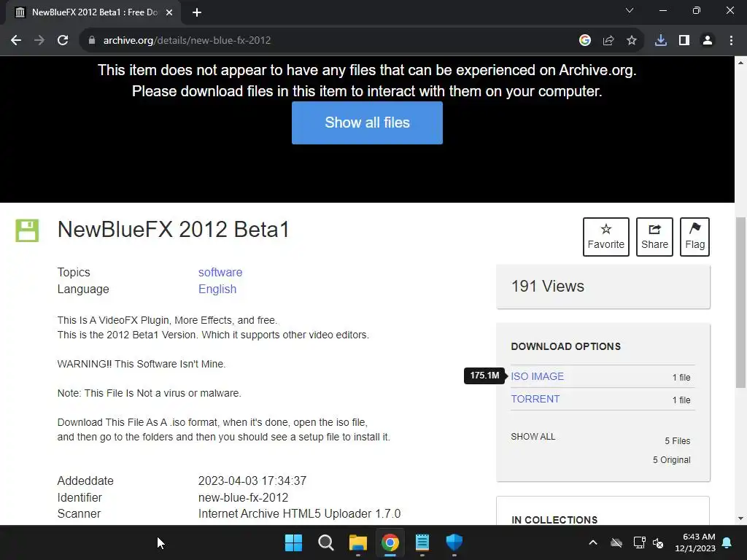Open the clock and date panel
Image resolution: width=747 pixels, height=560 pixels.
pyautogui.click(x=695, y=542)
